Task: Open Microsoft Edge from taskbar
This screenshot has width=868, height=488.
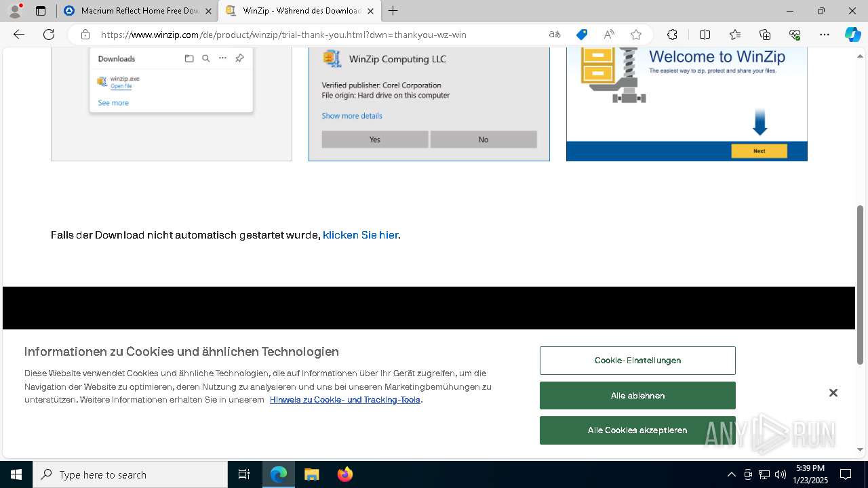Action: (x=279, y=474)
